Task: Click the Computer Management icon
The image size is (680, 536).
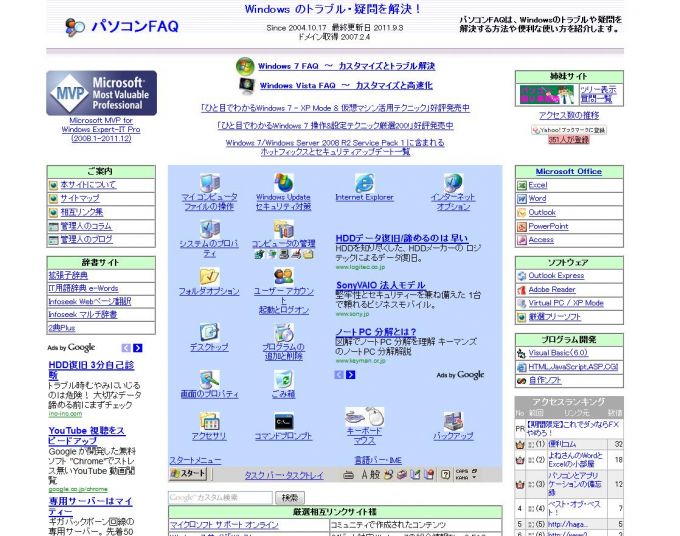Action: pyautogui.click(x=284, y=229)
